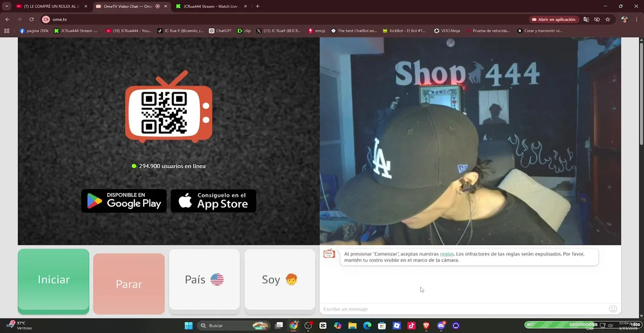Open Copilot from the taskbar
The width and height of the screenshot is (644, 333).
[338, 326]
